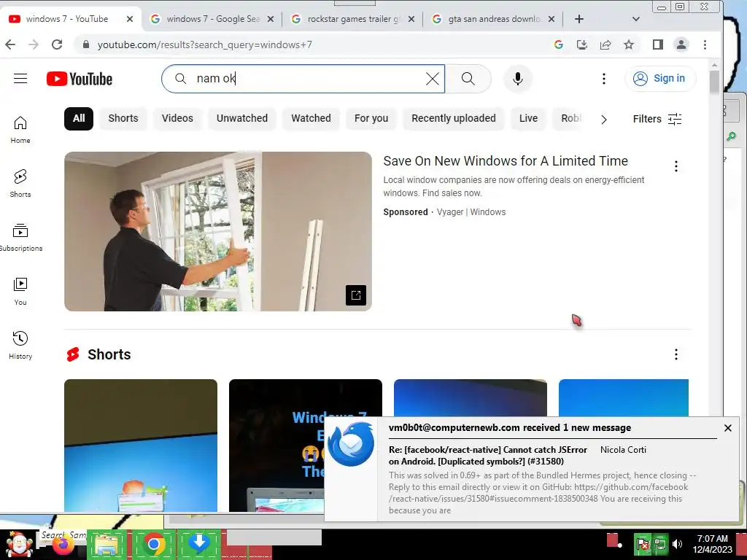Open a new browser tab

578,19
